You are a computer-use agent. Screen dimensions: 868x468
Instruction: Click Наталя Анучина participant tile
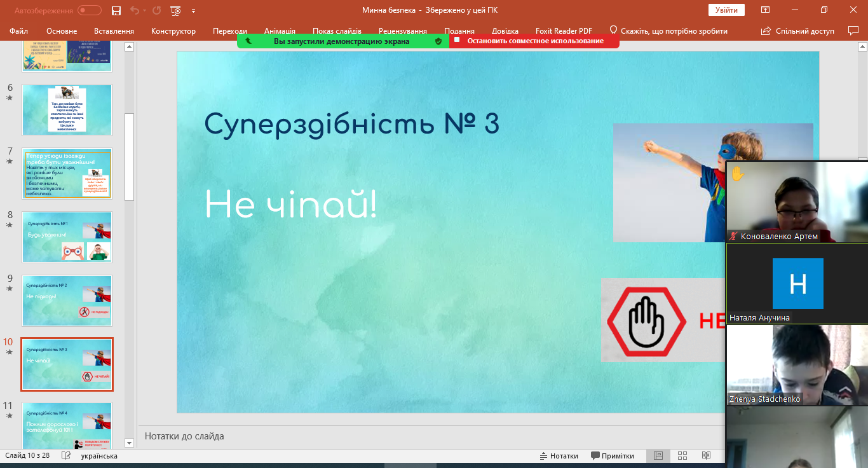(x=797, y=284)
